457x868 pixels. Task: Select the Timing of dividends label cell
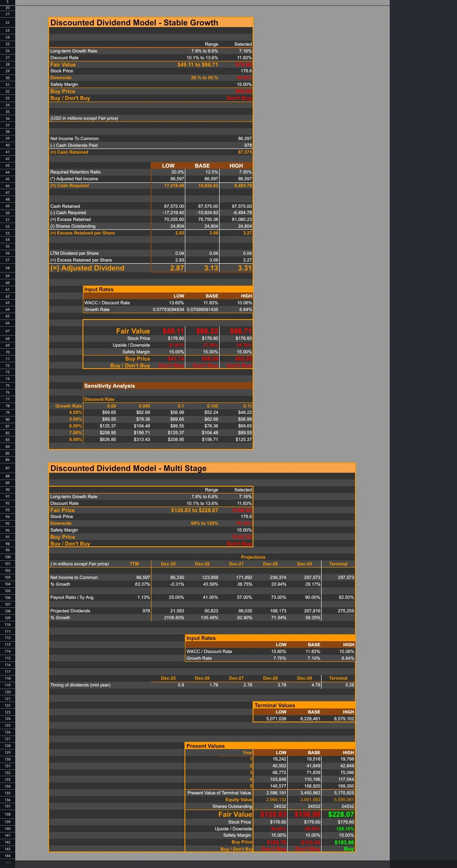point(80,685)
